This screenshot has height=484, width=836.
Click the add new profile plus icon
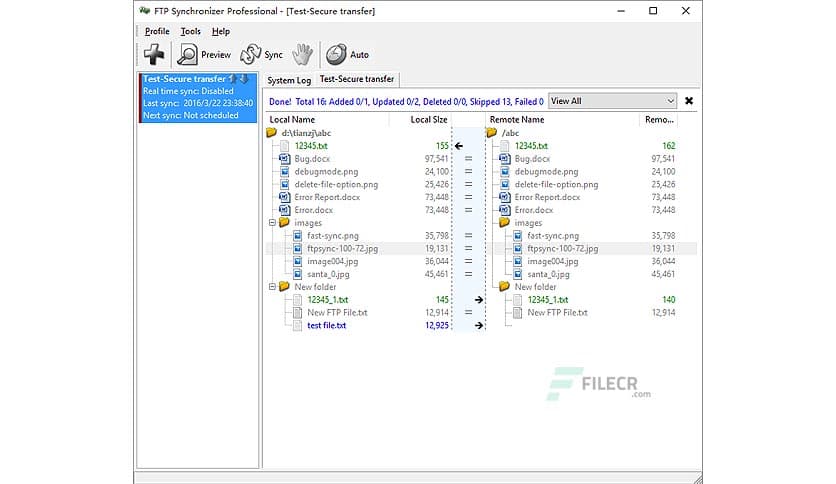154,54
